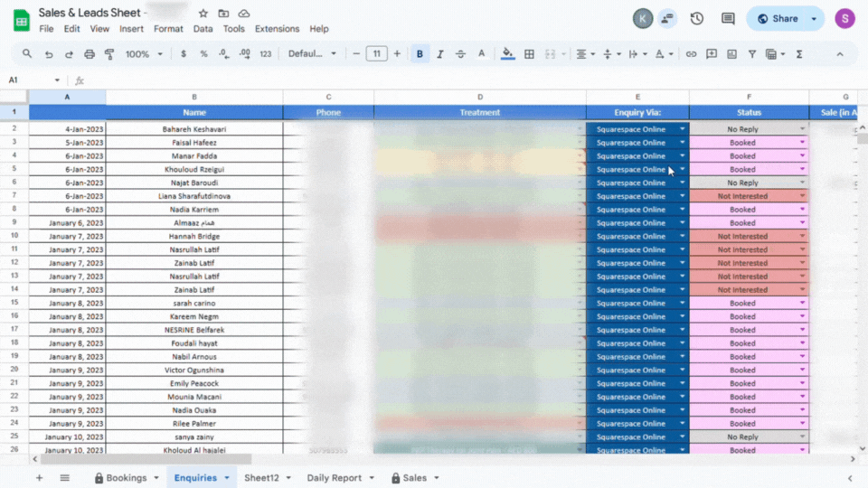This screenshot has width=868, height=488.
Task: Click the Insert link icon
Action: click(x=691, y=54)
